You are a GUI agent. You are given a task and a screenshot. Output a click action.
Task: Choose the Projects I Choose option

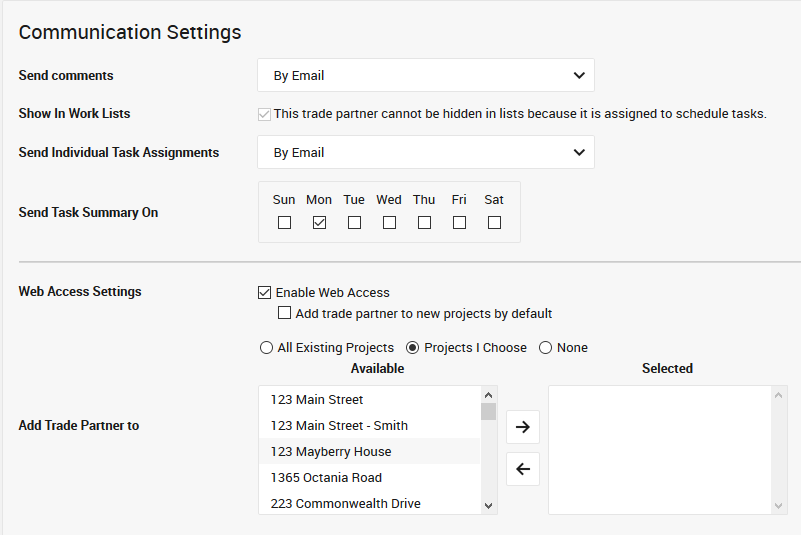pyautogui.click(x=412, y=348)
